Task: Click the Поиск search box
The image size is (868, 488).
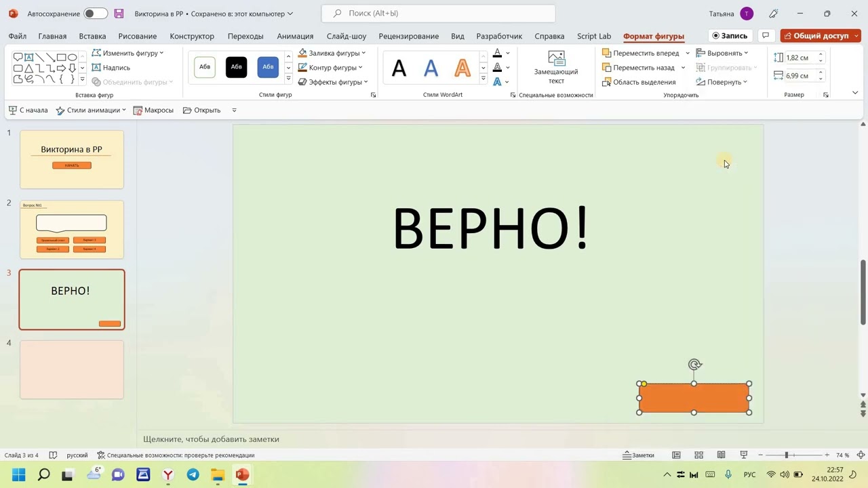Action: pyautogui.click(x=438, y=14)
